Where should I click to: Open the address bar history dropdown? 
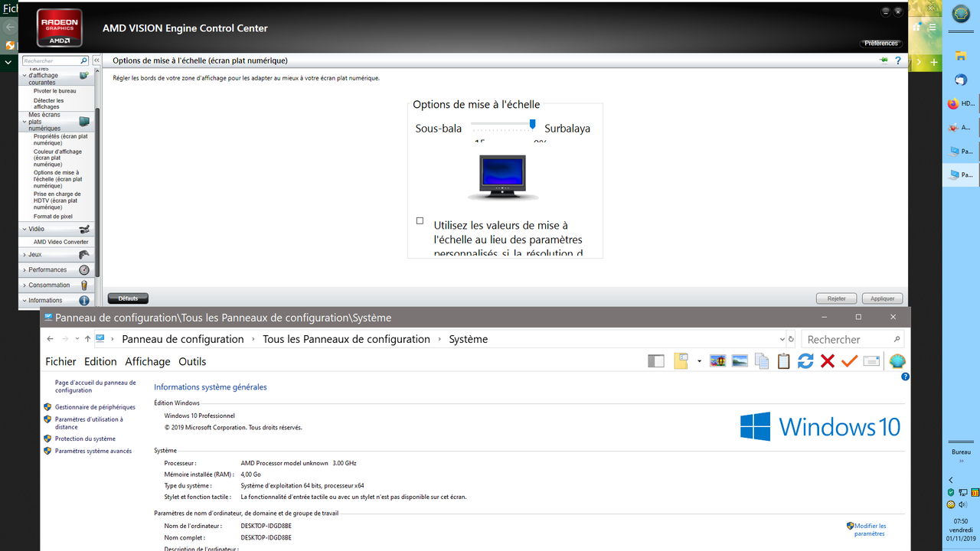pyautogui.click(x=781, y=339)
